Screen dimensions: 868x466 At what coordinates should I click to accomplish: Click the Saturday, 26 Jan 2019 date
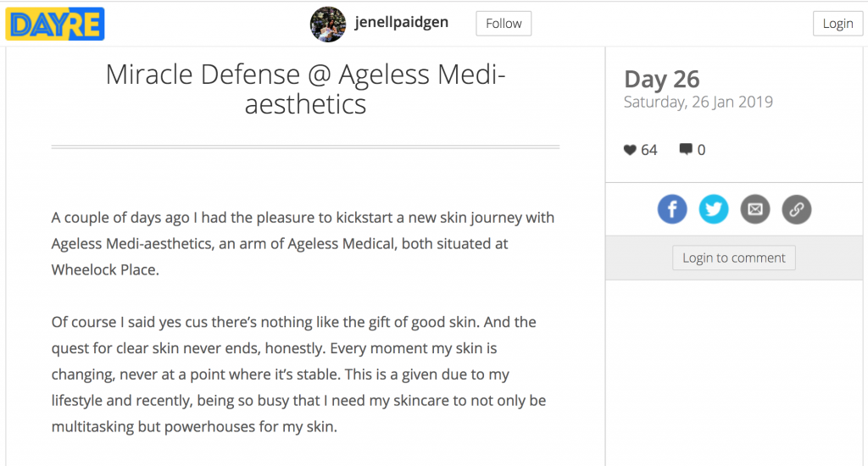coord(698,102)
